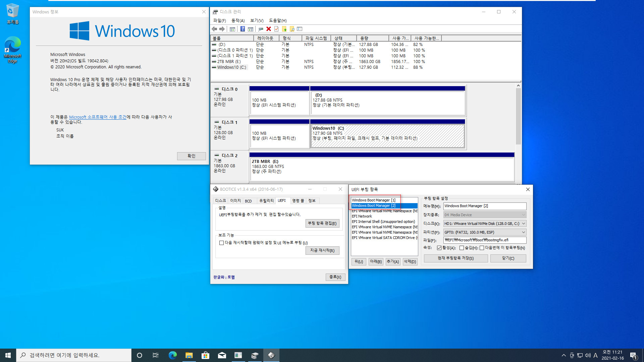
Task: Open the 디스크(K) disk dropdown
Action: click(485, 224)
